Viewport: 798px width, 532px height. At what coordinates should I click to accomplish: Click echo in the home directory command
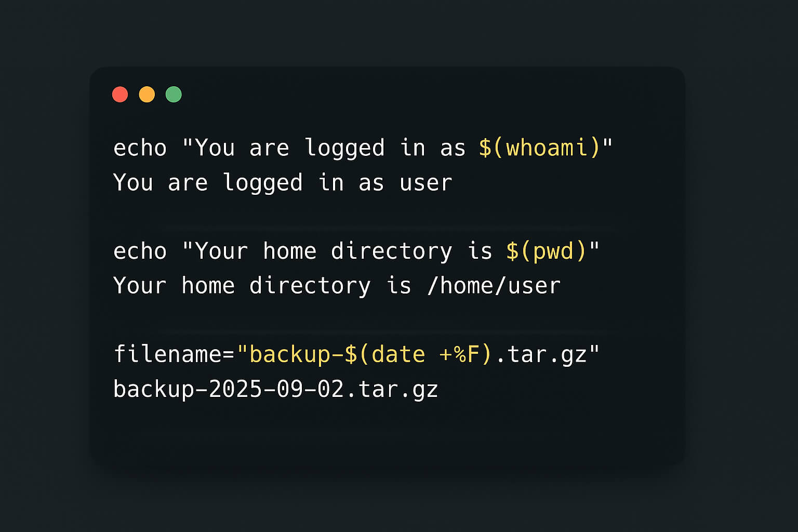pos(140,251)
